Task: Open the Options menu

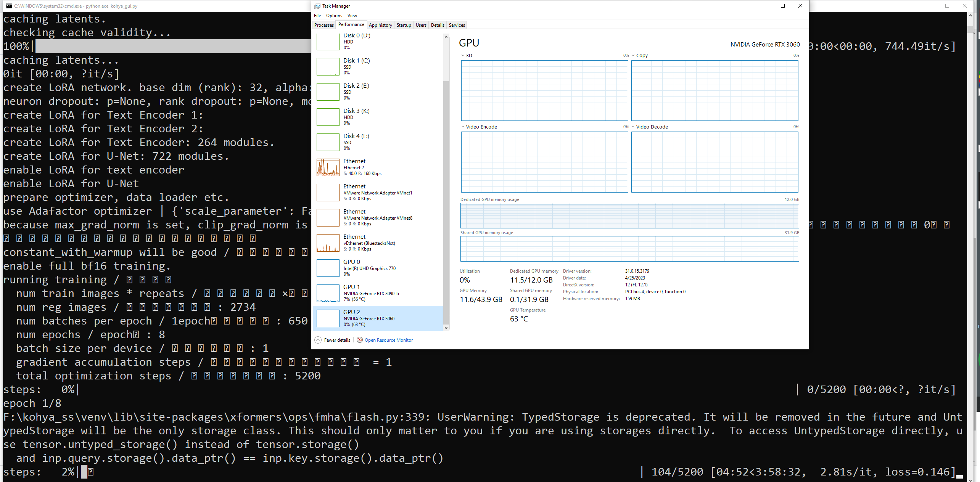Action: coord(333,15)
